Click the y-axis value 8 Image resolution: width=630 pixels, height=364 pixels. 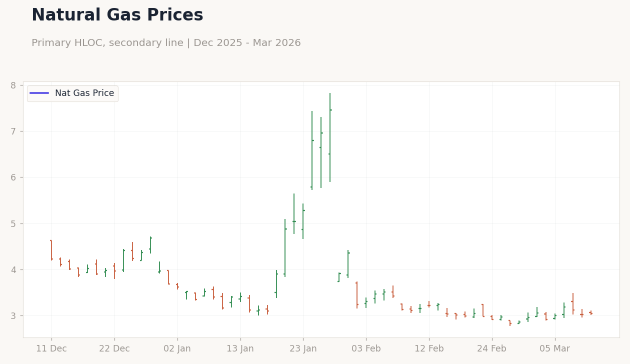coord(13,85)
